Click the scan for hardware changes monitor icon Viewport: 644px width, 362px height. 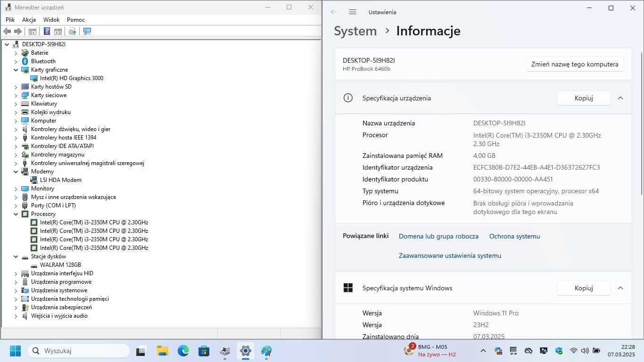[87, 32]
